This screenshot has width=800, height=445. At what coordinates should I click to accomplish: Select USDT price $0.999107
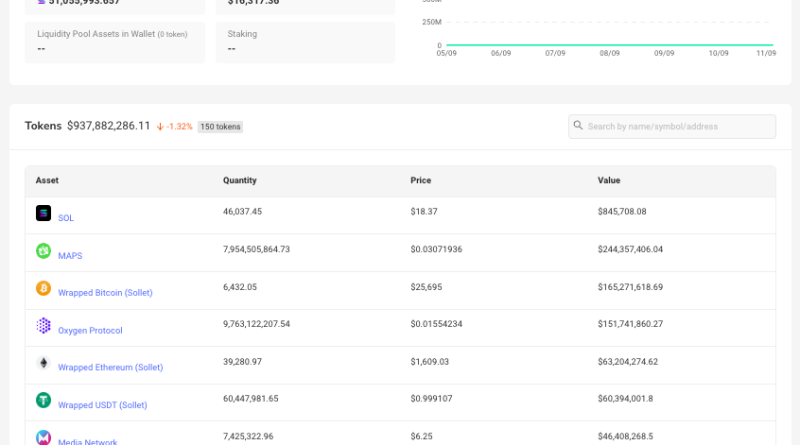431,399
